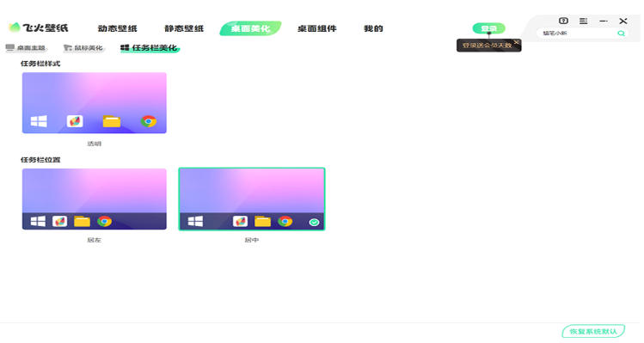Click the 飞火壁纸 logo
The height and width of the screenshot is (343, 644).
38,28
